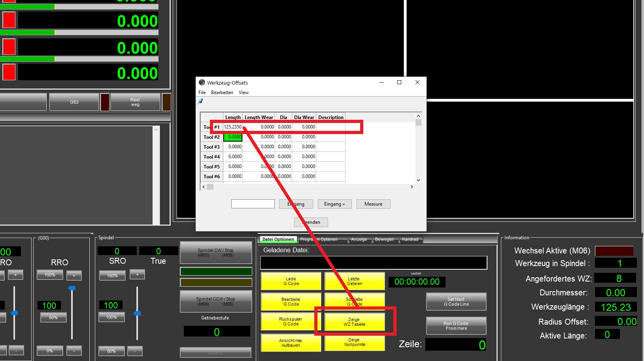
Task: Switch to the Bewegen tab
Action: 384,240
